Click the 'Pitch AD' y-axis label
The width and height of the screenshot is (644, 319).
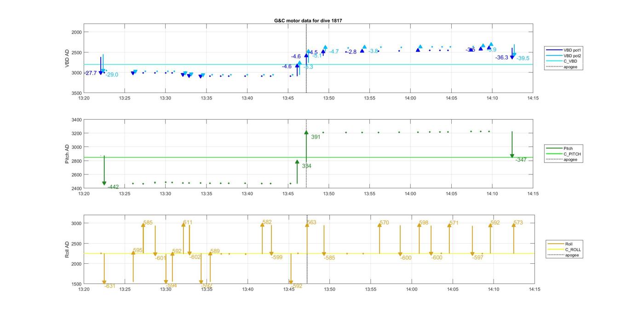[67, 154]
